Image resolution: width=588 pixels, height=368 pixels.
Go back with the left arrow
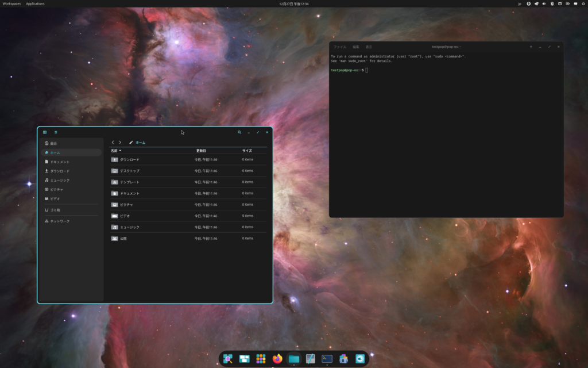113,143
